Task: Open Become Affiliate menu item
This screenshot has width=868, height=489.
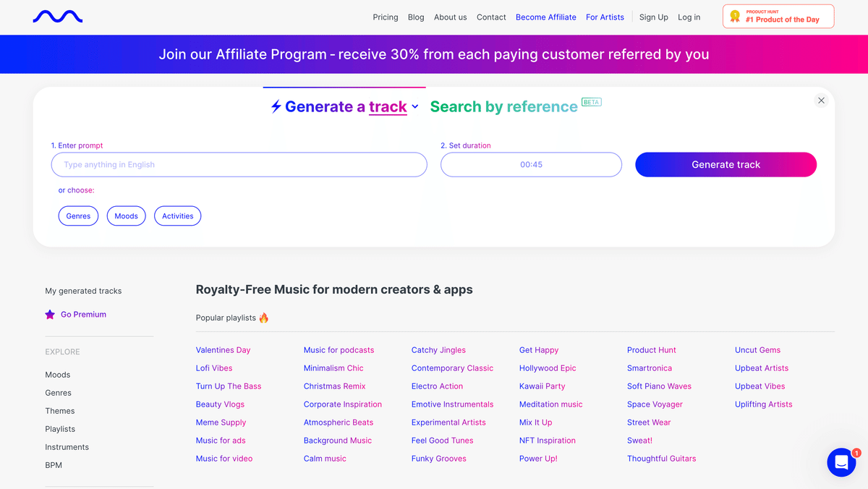Action: click(546, 17)
